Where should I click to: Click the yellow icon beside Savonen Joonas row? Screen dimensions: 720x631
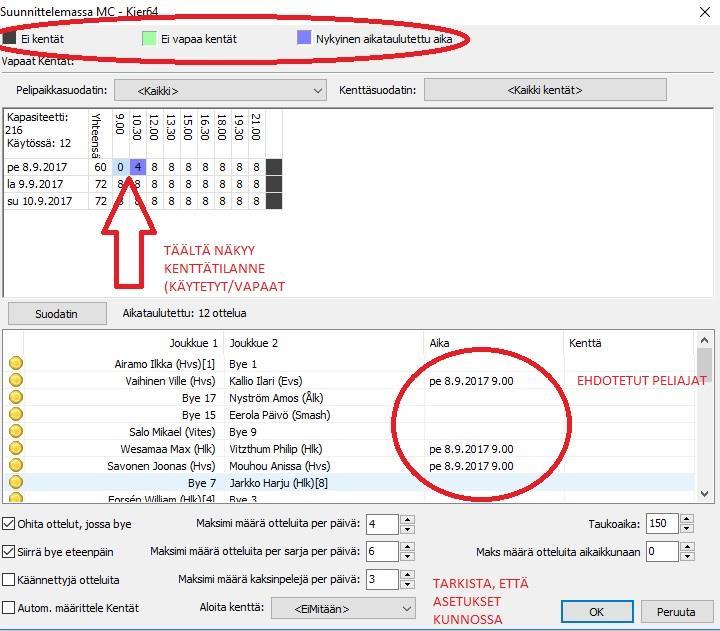(16, 465)
